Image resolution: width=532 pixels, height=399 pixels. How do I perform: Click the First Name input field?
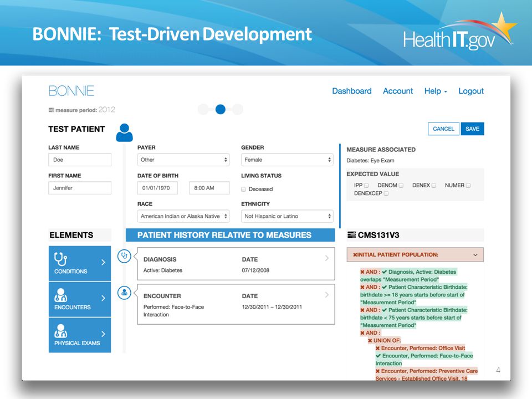80,188
